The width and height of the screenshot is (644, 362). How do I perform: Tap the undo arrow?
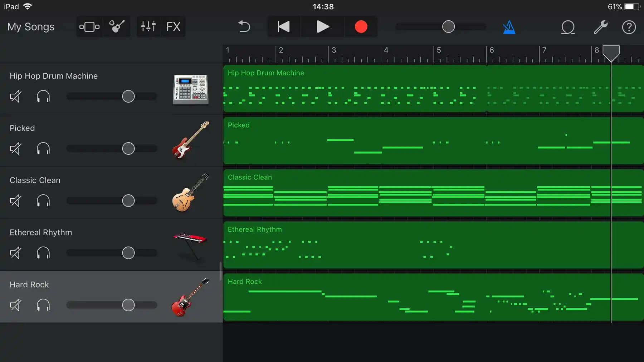coord(244,26)
